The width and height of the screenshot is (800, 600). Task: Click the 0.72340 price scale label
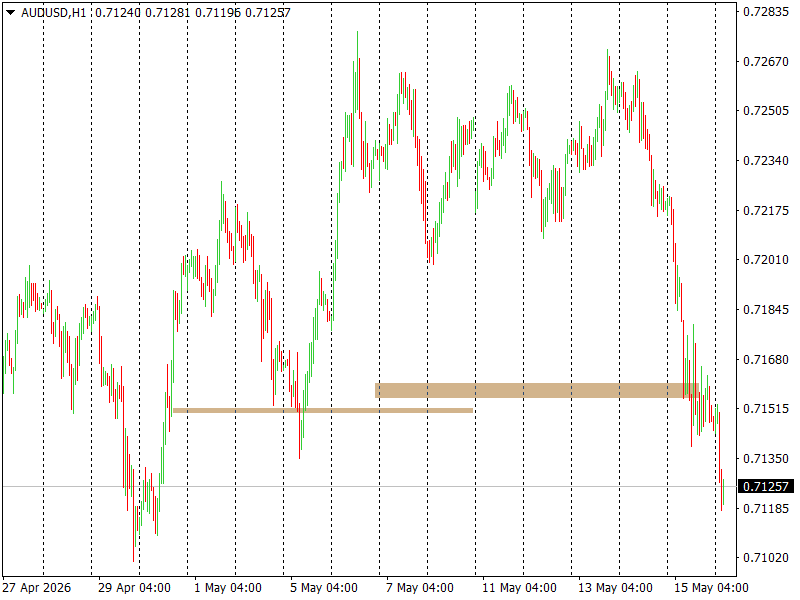pos(766,161)
